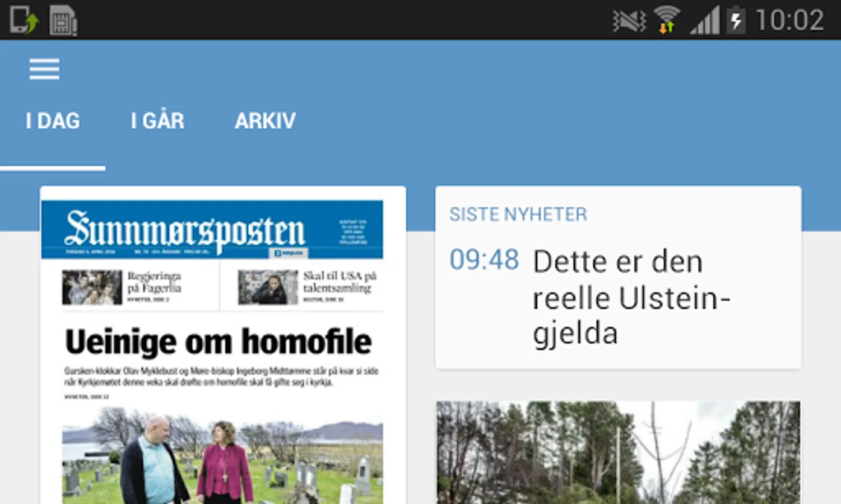Viewport: 841px width, 504px height.
Task: Open the ARKIV tab
Action: click(x=265, y=120)
